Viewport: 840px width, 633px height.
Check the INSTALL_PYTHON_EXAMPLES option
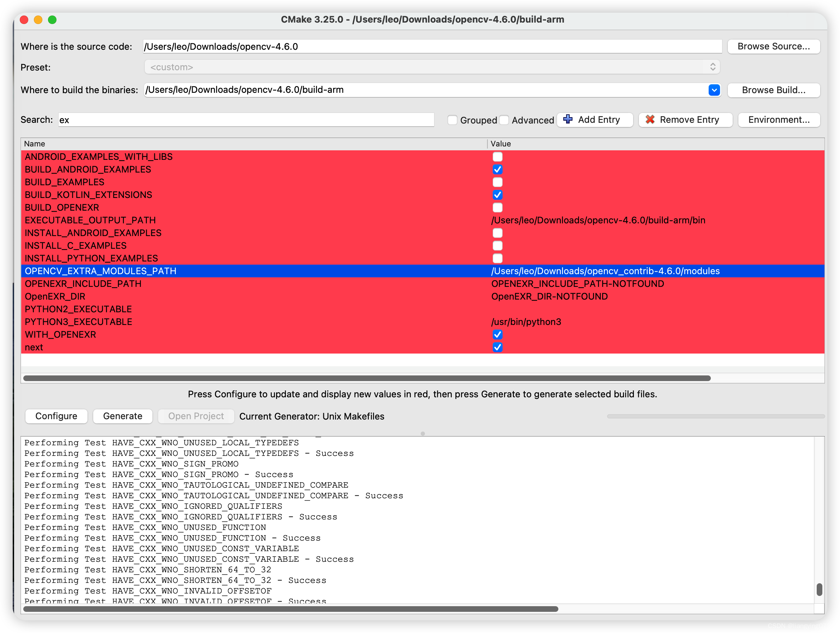pos(497,258)
